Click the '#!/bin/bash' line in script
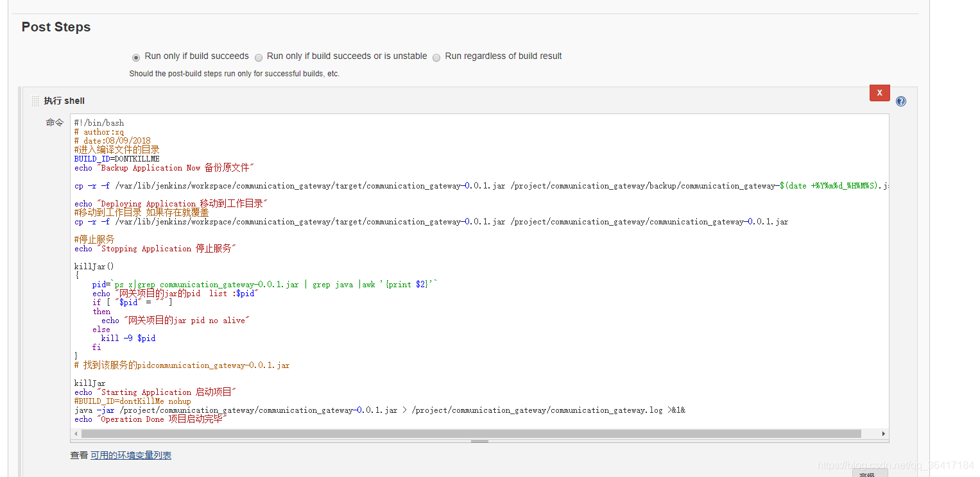 [99, 123]
